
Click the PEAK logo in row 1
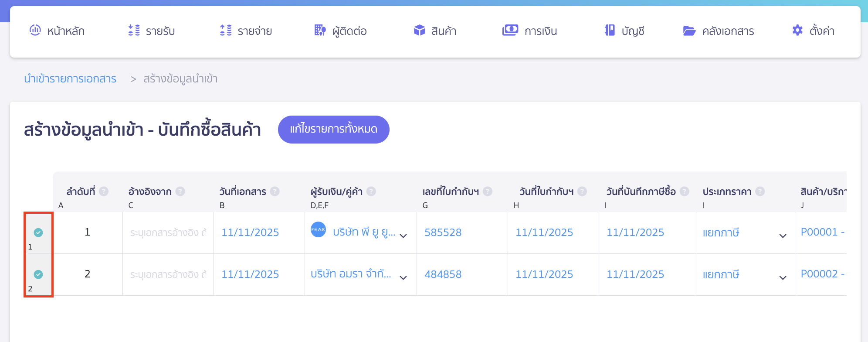[318, 229]
